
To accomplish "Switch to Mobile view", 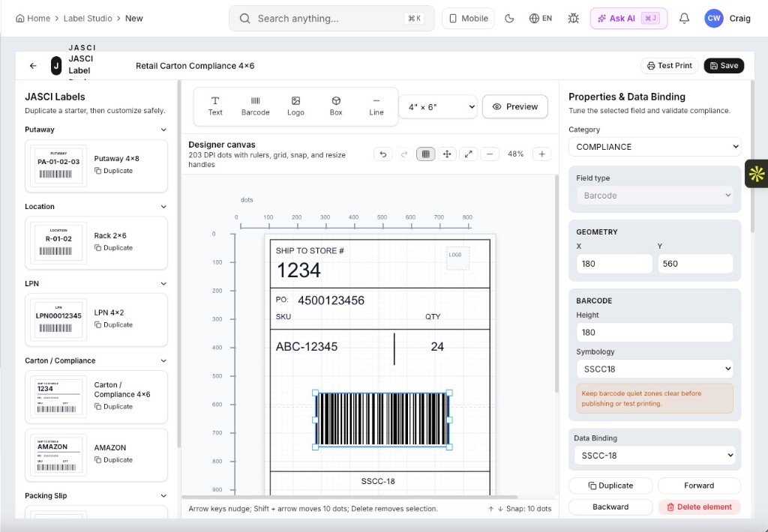I will pos(468,19).
